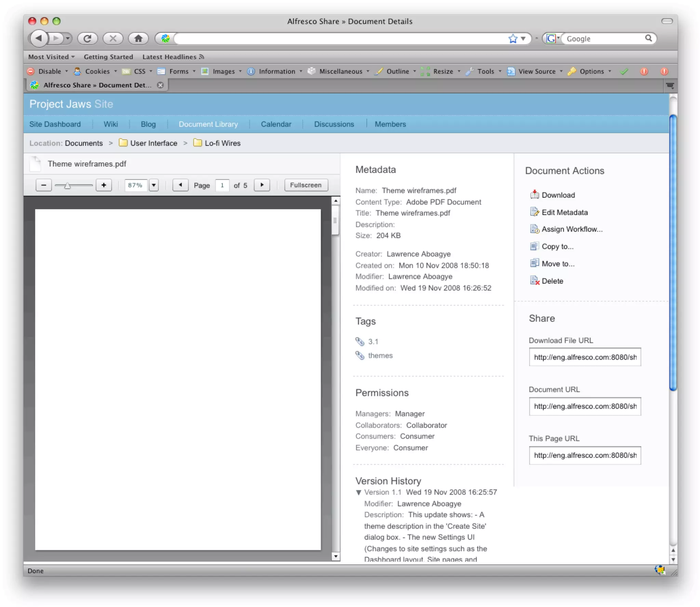Go to next PDF page arrow
This screenshot has width=700, height=607.
click(x=262, y=185)
